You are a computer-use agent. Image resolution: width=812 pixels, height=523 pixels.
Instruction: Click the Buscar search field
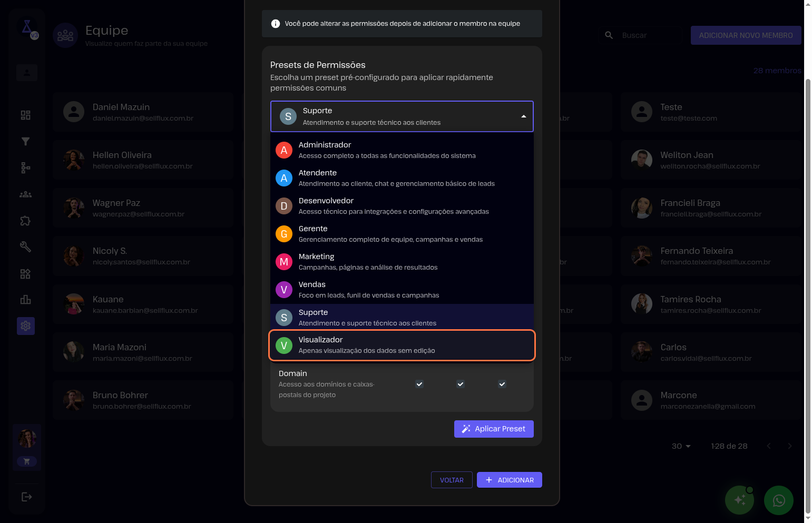point(649,35)
